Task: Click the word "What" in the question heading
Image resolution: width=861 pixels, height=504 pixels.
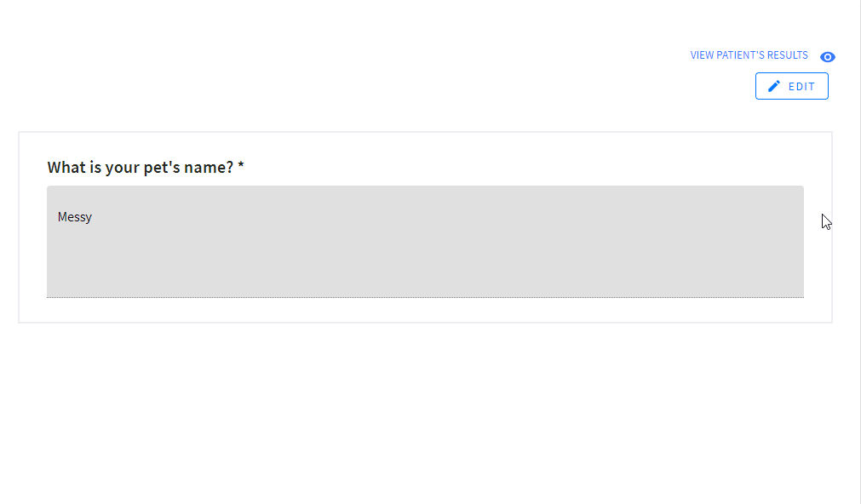Action: click(66, 168)
